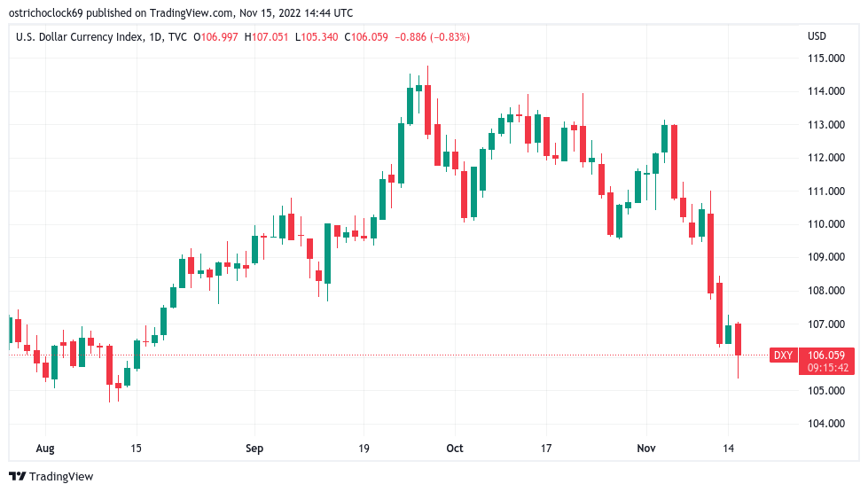Click the 110.000 price axis label
Screen dimensions: 868x492
pyautogui.click(x=825, y=224)
